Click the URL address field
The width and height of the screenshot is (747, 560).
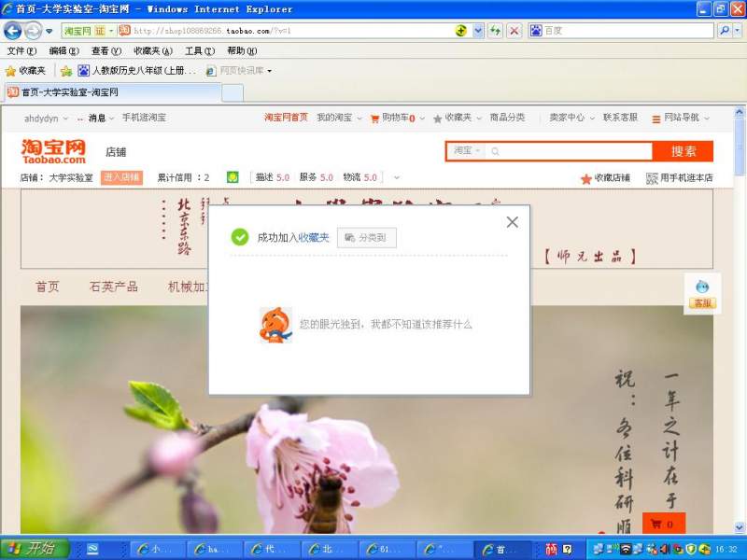tap(286, 31)
